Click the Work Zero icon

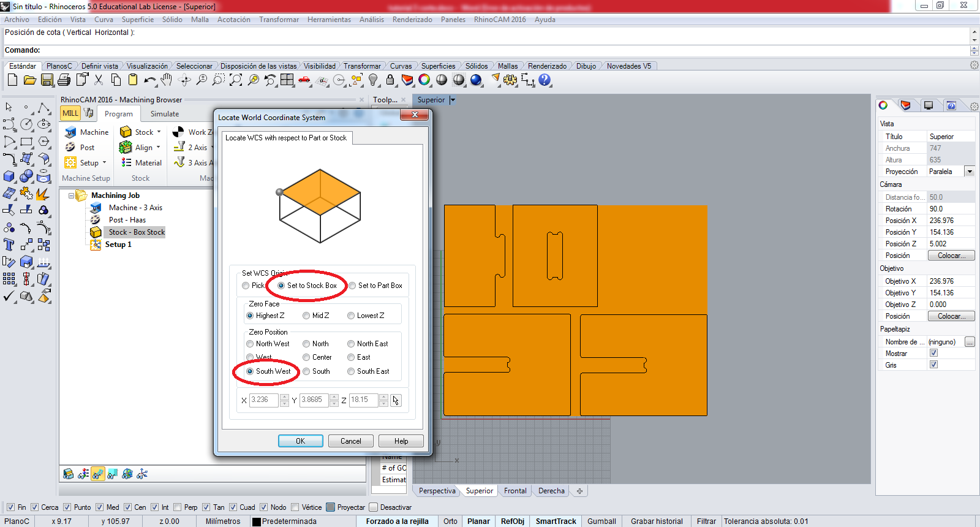(178, 132)
